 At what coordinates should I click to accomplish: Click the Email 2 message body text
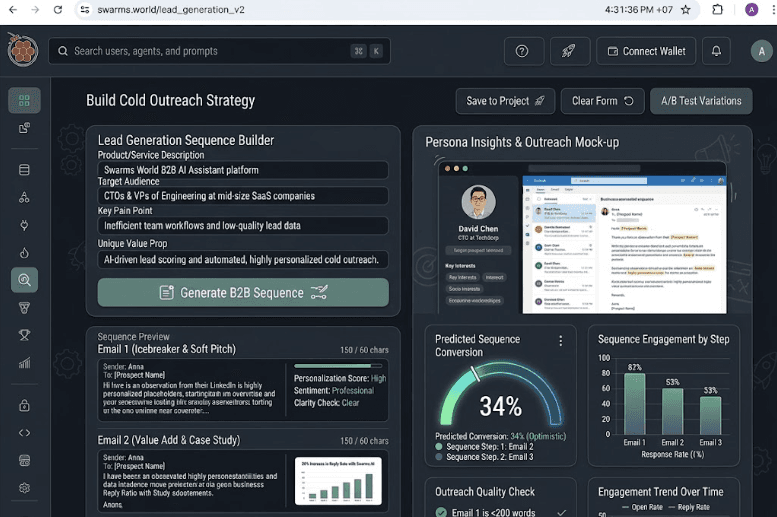[x=190, y=484]
